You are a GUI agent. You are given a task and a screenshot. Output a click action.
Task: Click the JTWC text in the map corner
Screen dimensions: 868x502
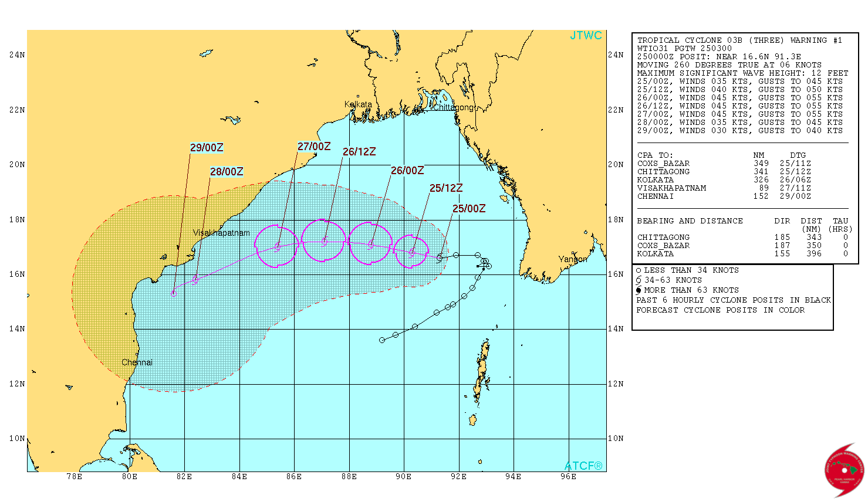click(586, 36)
